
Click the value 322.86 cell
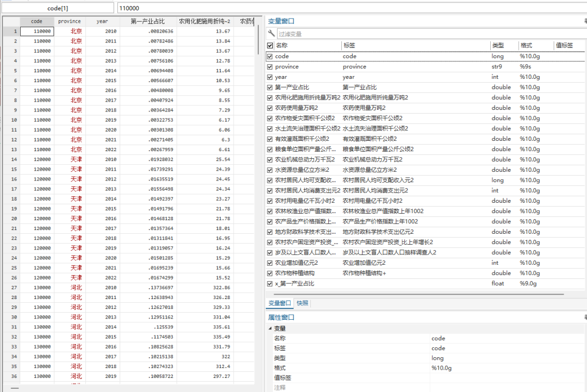(205, 288)
